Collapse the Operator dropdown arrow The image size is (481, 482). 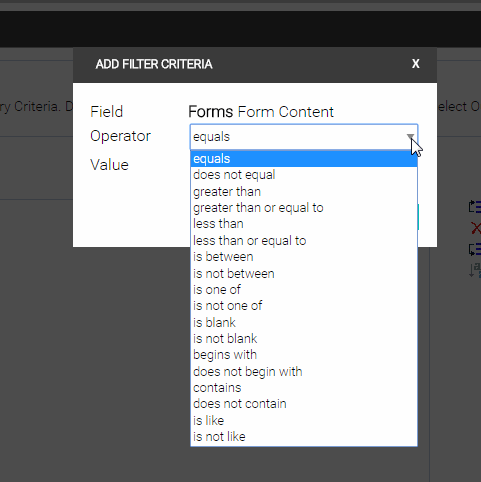(410, 137)
